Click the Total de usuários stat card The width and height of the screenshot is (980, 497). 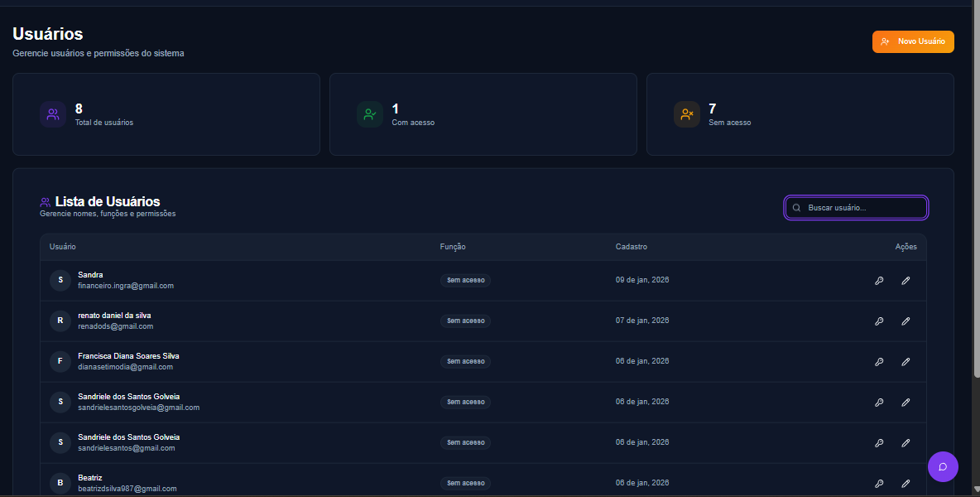pyautogui.click(x=166, y=114)
